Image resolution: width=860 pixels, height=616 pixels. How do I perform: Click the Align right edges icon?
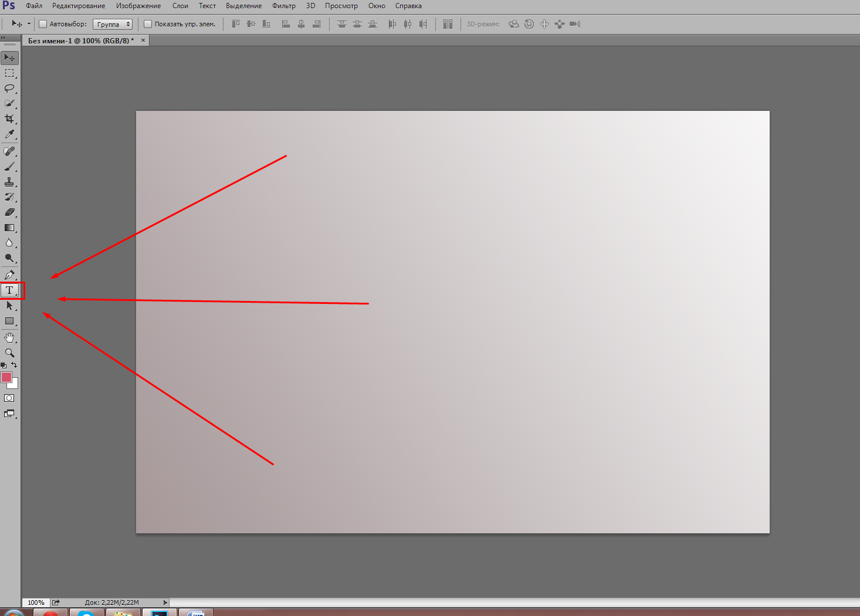[x=317, y=24]
